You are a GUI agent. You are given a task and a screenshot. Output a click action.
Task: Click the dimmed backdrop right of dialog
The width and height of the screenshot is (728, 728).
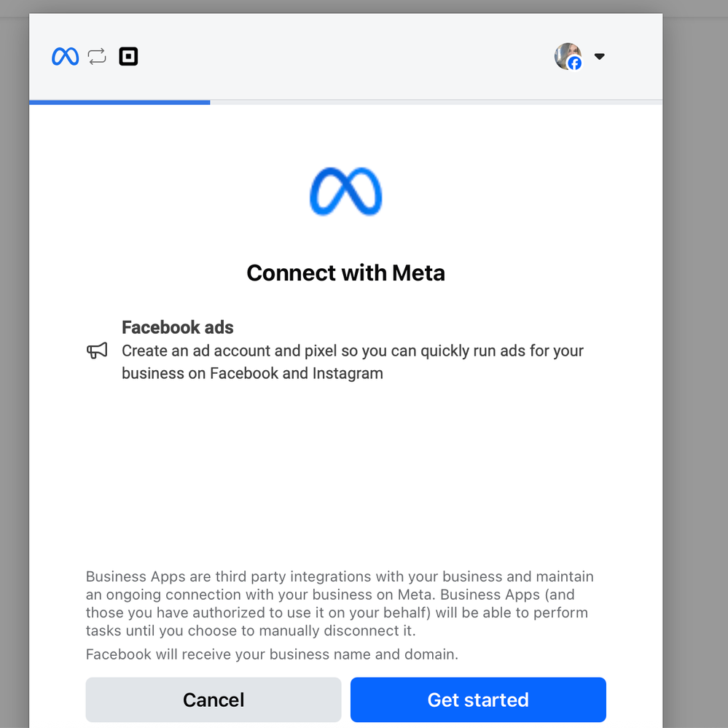pos(695,364)
